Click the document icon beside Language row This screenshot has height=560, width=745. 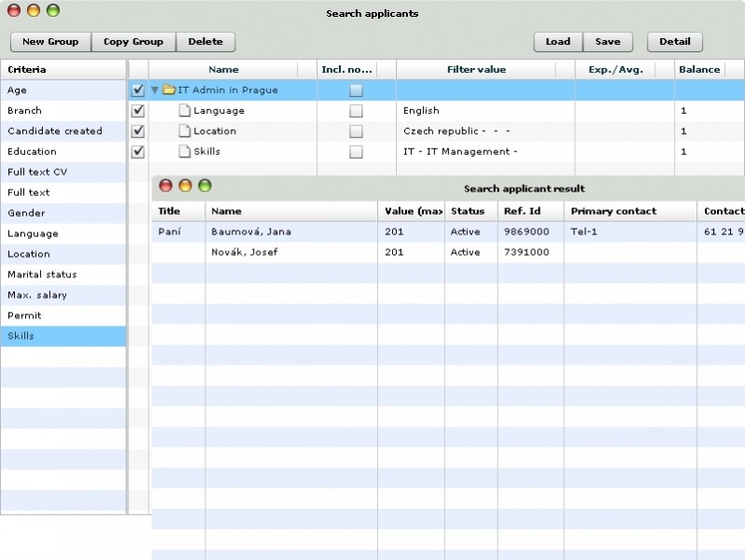(184, 111)
